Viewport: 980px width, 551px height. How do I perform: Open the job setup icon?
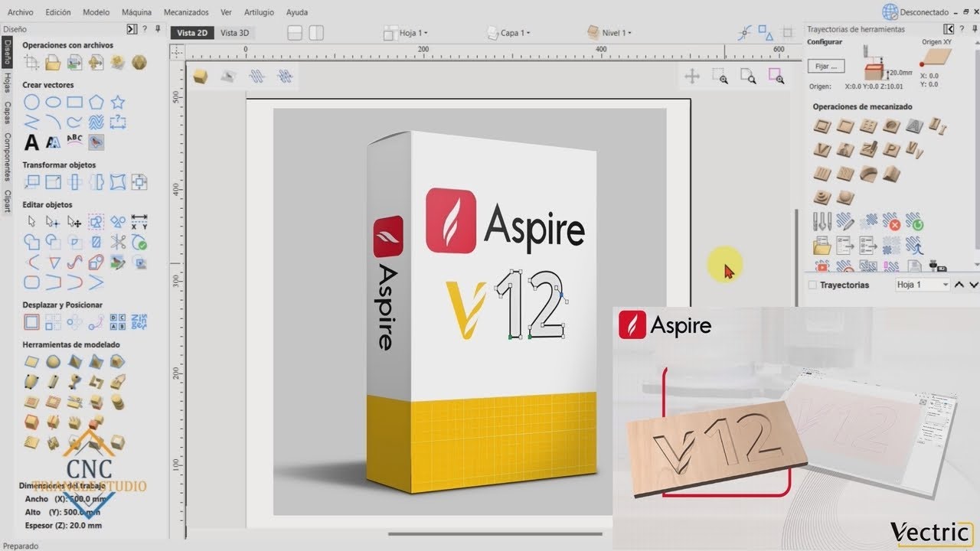pyautogui.click(x=31, y=62)
